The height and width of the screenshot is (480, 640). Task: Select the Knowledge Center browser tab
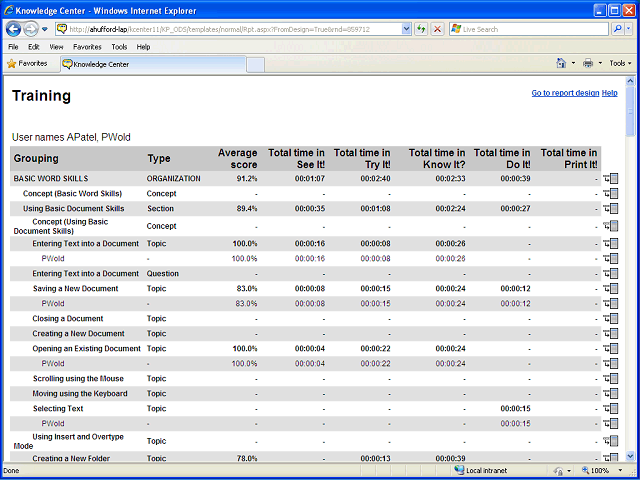(153, 64)
